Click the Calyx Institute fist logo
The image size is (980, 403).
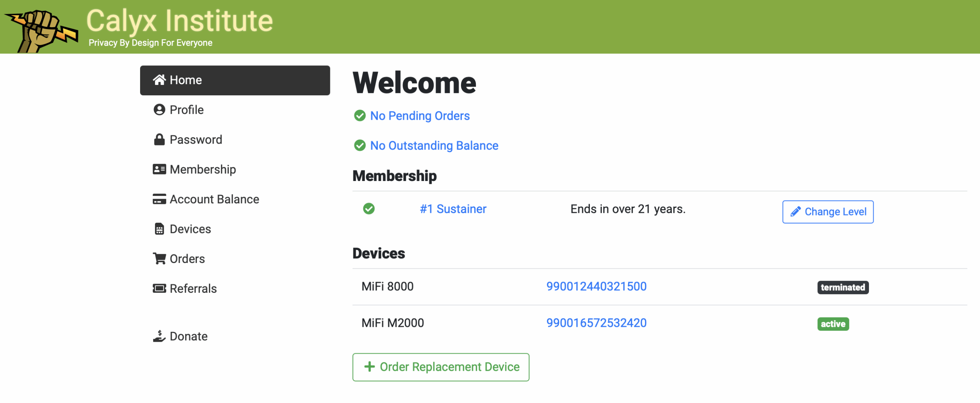coord(41,31)
